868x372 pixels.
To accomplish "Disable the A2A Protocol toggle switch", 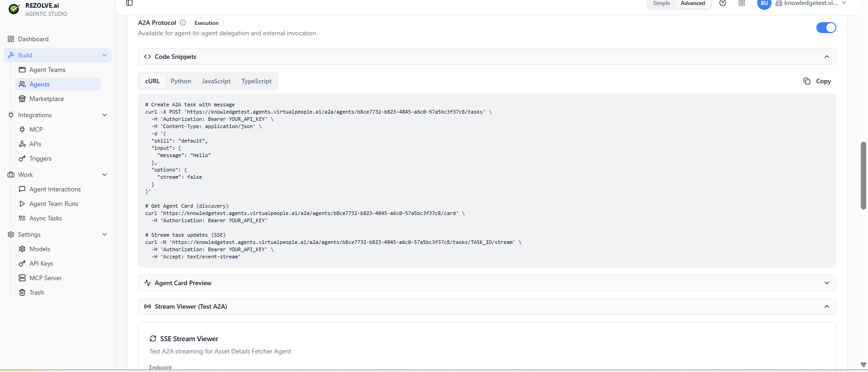I will [x=826, y=28].
